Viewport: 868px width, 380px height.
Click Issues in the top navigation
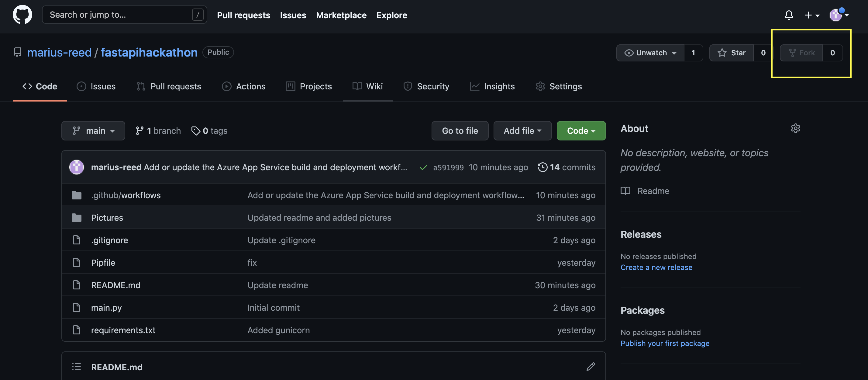click(x=293, y=15)
